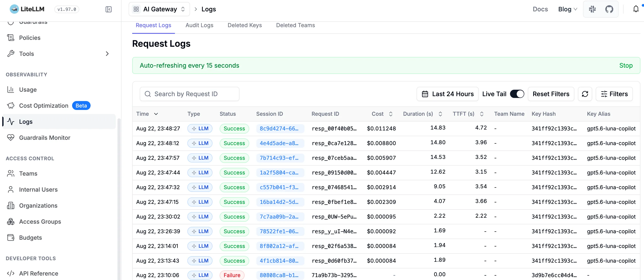Expand the Tools submenu chevron
The height and width of the screenshot is (280, 644).
tap(107, 54)
